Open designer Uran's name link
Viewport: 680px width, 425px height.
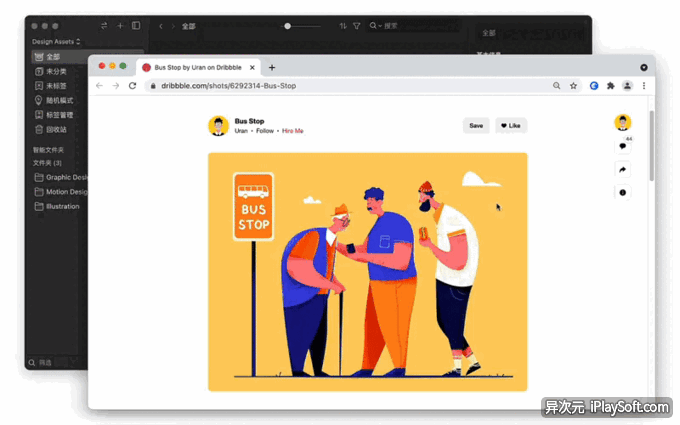pyautogui.click(x=241, y=131)
